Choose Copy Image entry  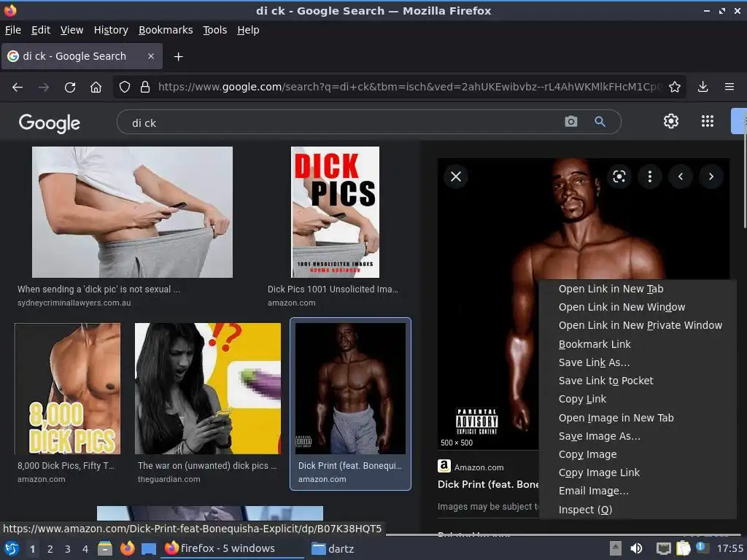tap(638, 454)
